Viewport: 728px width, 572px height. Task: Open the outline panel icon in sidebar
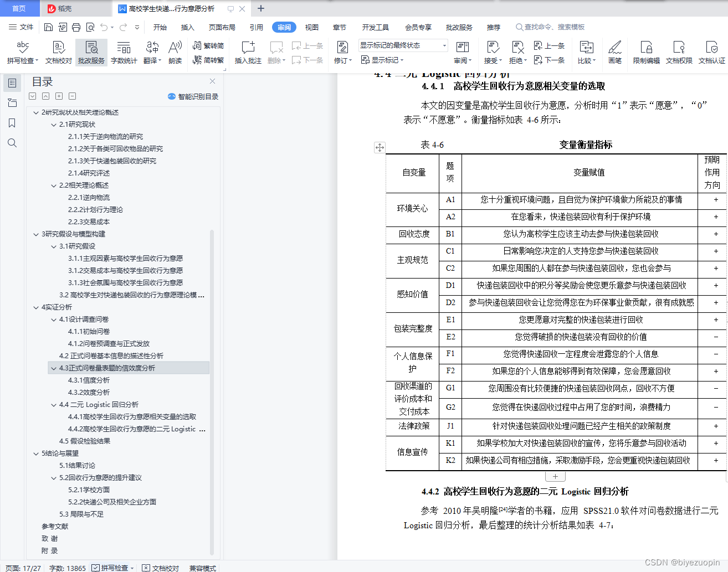(x=12, y=83)
